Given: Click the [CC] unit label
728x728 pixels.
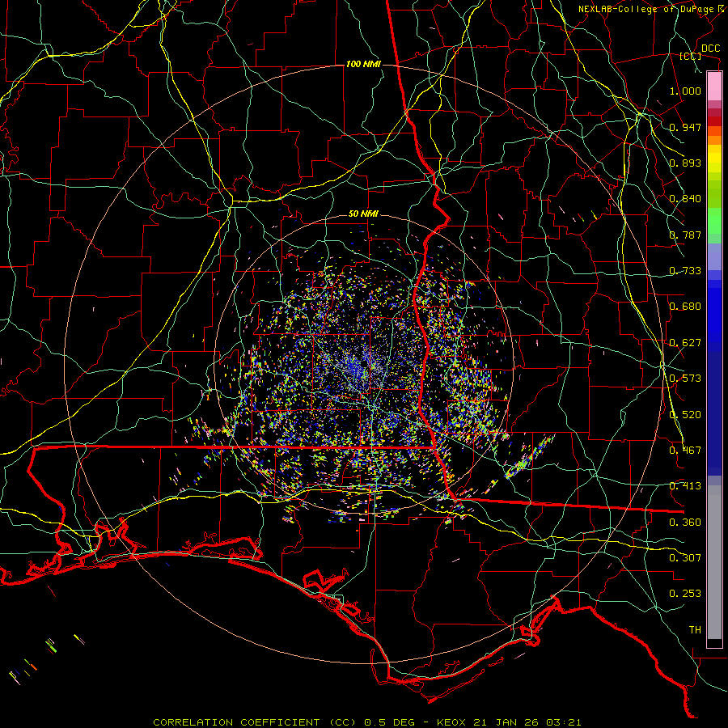Looking at the screenshot, I should pos(691,56).
